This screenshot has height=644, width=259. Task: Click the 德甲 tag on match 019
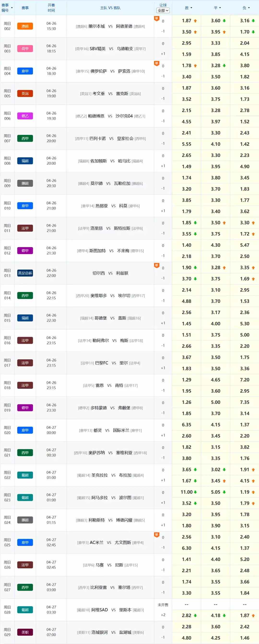click(x=25, y=408)
